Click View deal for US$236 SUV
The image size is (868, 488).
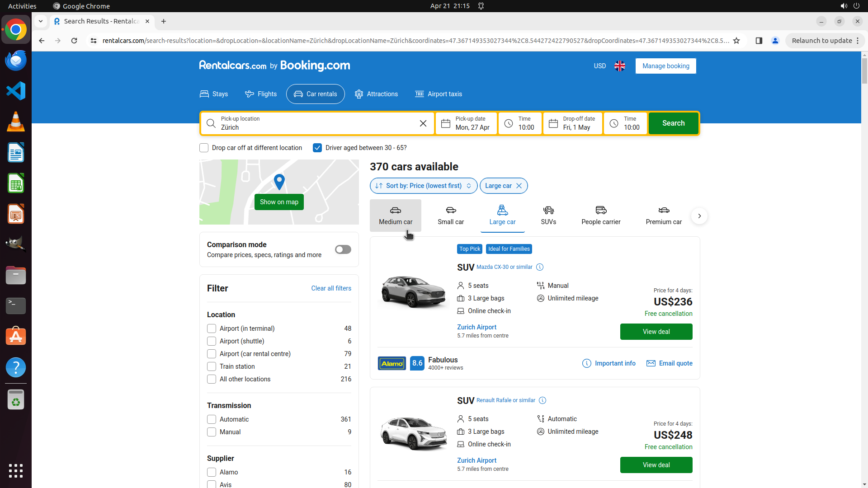click(656, 332)
